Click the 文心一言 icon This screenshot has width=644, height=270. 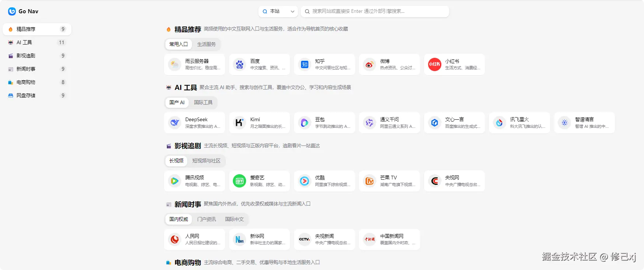click(x=435, y=123)
